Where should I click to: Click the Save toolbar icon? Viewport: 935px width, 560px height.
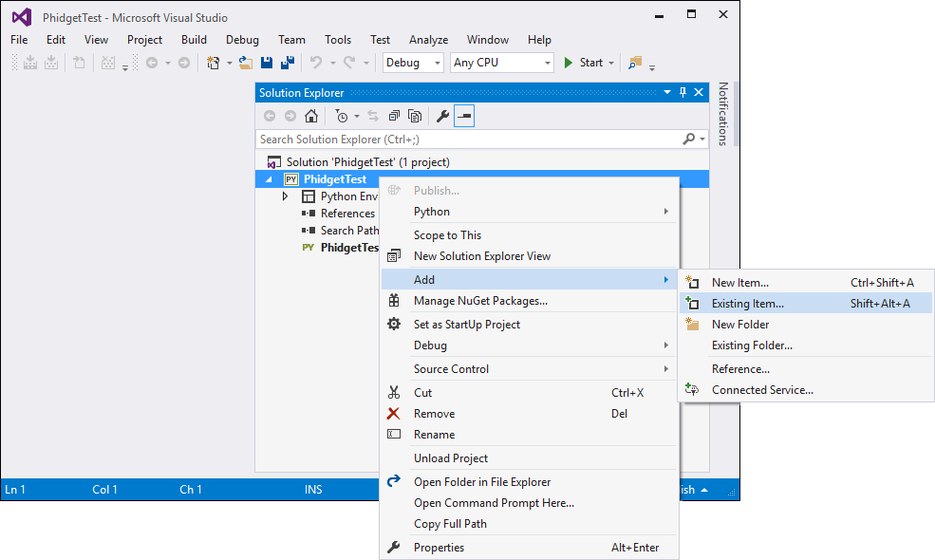pos(267,63)
